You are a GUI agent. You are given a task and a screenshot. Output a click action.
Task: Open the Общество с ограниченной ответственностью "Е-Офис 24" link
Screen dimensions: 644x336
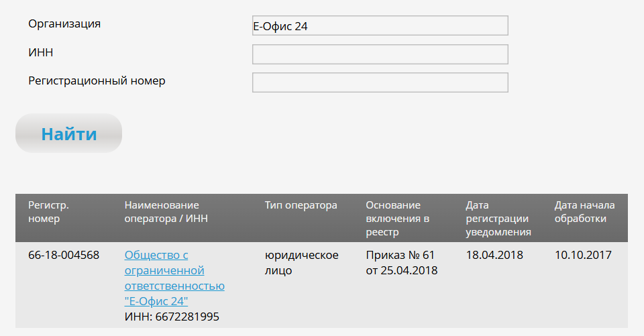click(x=174, y=278)
